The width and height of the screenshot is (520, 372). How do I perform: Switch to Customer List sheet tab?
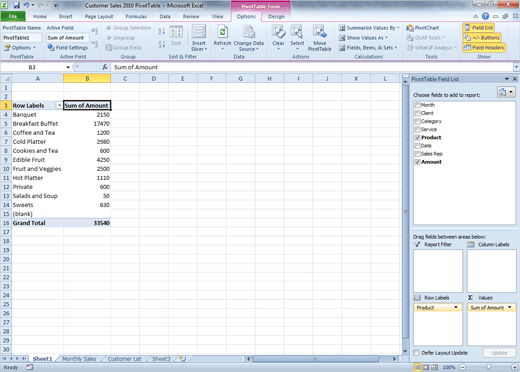point(124,359)
